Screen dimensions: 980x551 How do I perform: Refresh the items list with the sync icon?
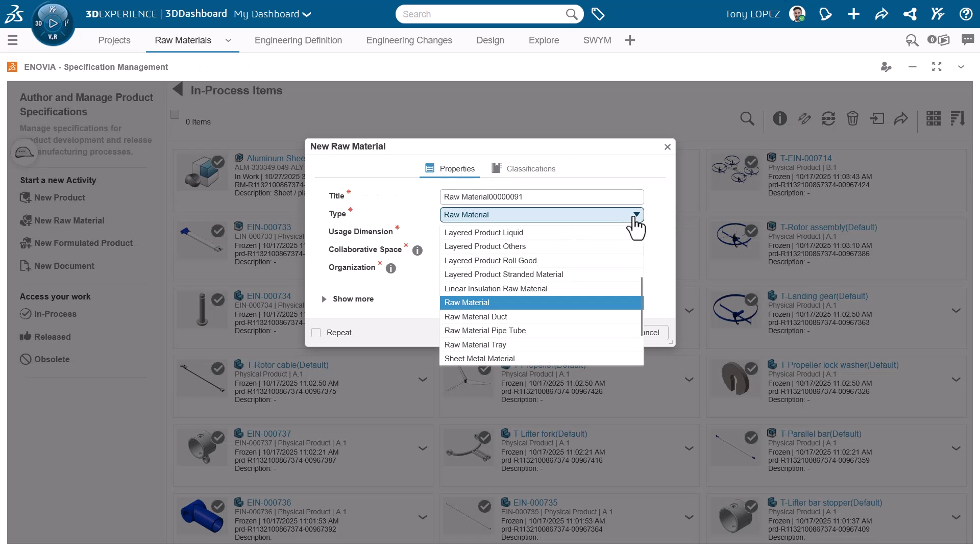[x=828, y=118]
